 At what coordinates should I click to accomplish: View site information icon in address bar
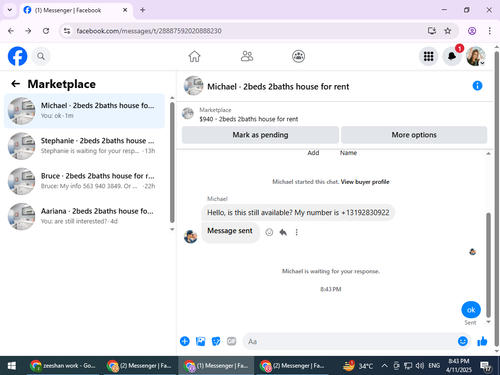click(67, 31)
